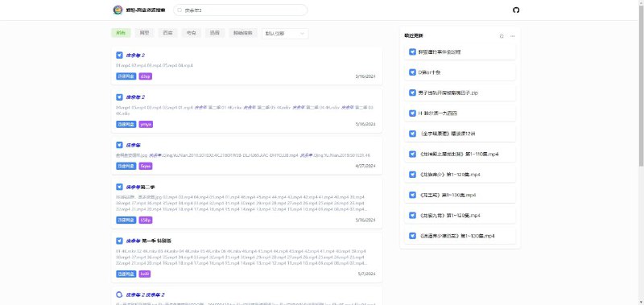
Task: Click the search box containing 庆余年2
Action: click(x=240, y=10)
